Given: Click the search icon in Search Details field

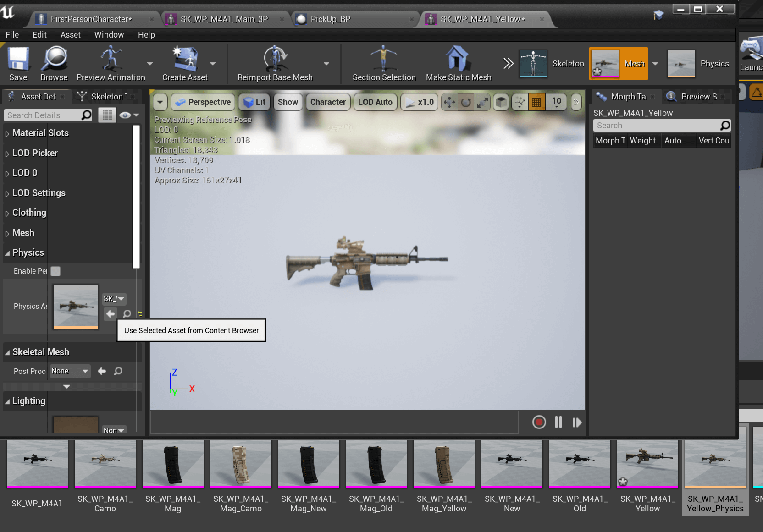Looking at the screenshot, I should click(x=86, y=115).
